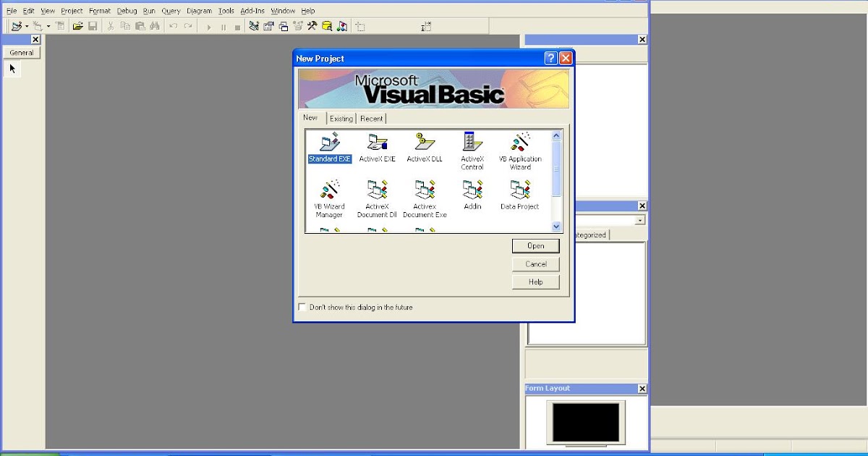Click the Open button
The image size is (868, 456).
tap(535, 246)
